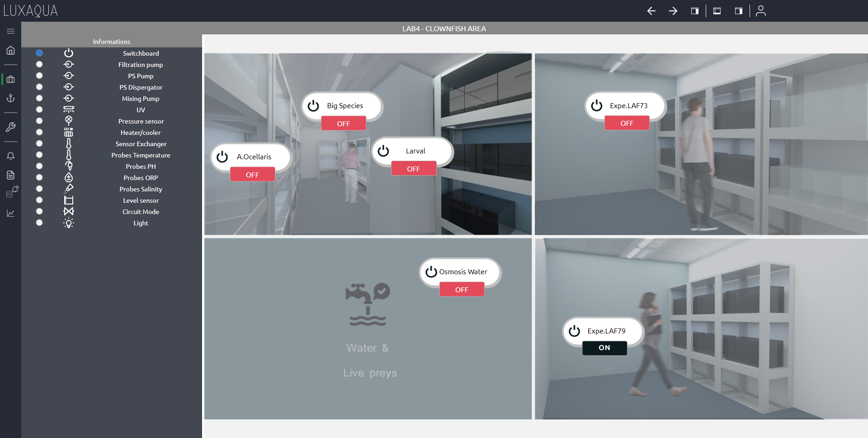Screen dimensions: 868x438
Task: Click the Circuit Mode valve icon
Action: [69, 211]
